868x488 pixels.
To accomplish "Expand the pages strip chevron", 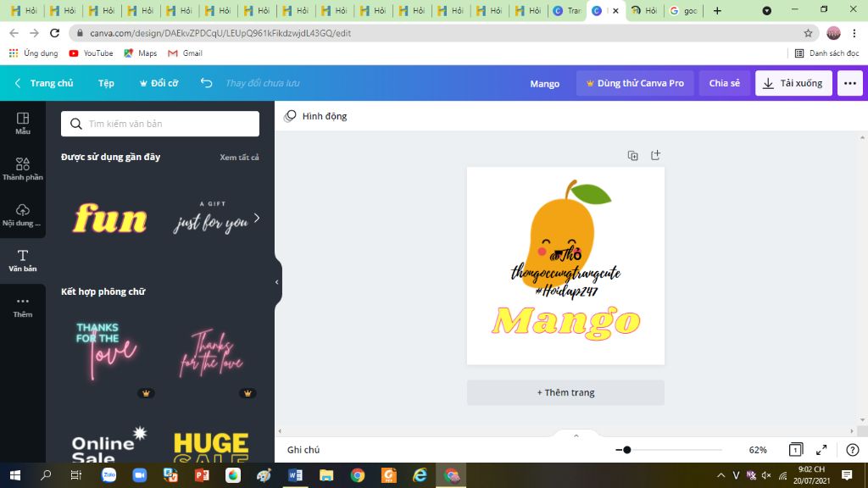I will tap(576, 436).
